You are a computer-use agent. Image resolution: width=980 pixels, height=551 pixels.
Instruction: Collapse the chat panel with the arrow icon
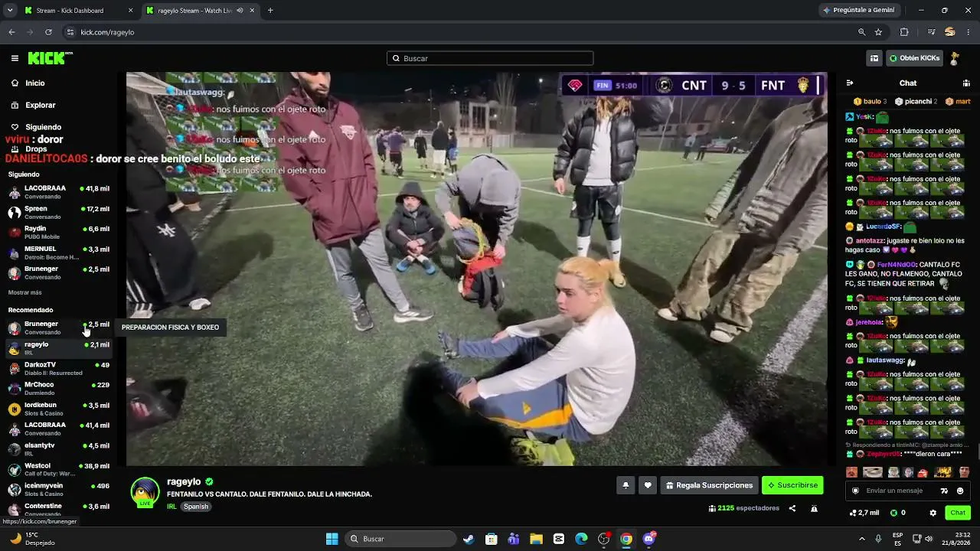tap(850, 83)
